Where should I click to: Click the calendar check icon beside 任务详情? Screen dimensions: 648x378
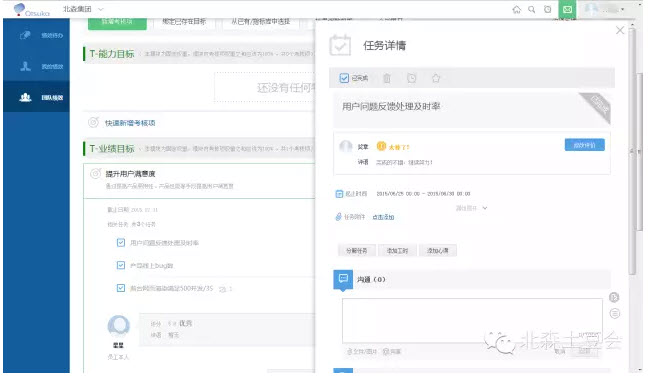click(340, 45)
